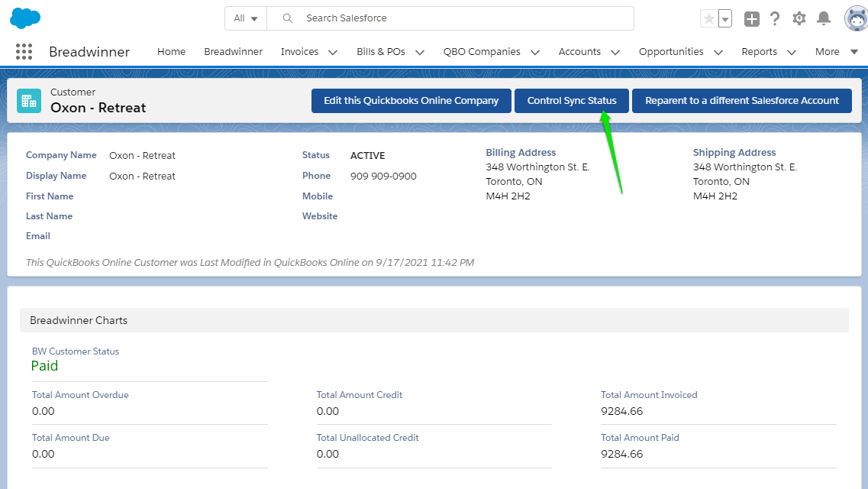Click the ACTIVE status value
The height and width of the screenshot is (489, 868).
pos(367,156)
